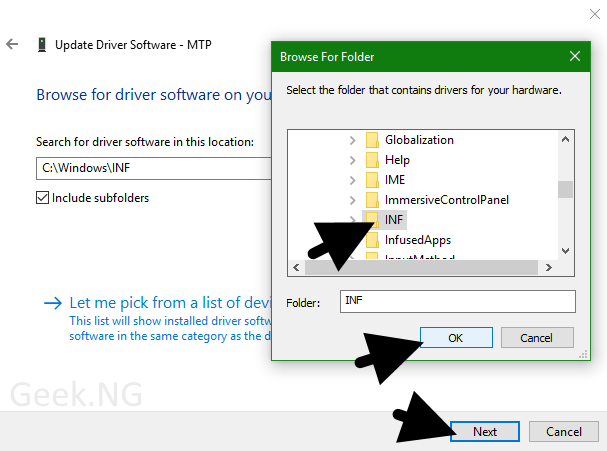Viewport: 607px width, 451px height.
Task: Click the vertical scrollbar up arrow
Action: pos(565,139)
